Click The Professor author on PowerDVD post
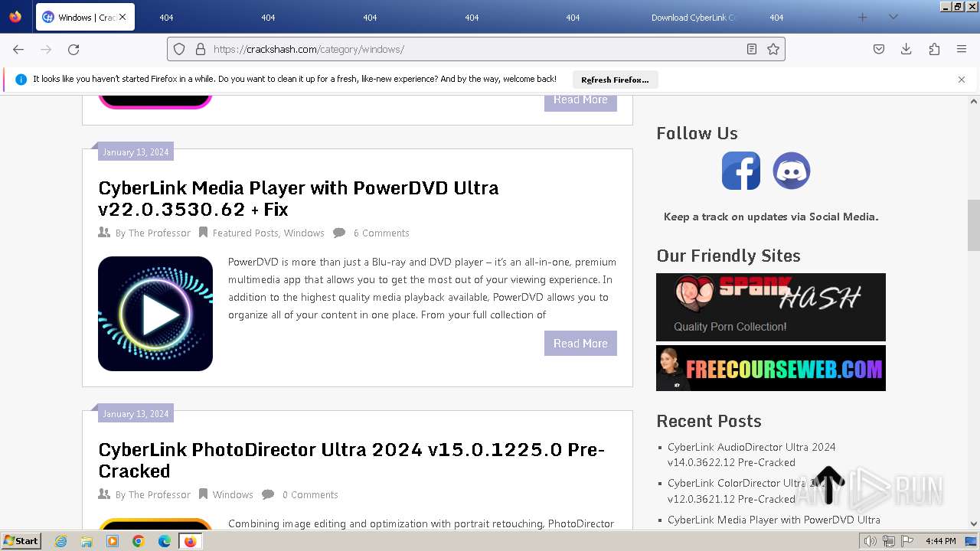This screenshot has height=551, width=980. coord(159,233)
